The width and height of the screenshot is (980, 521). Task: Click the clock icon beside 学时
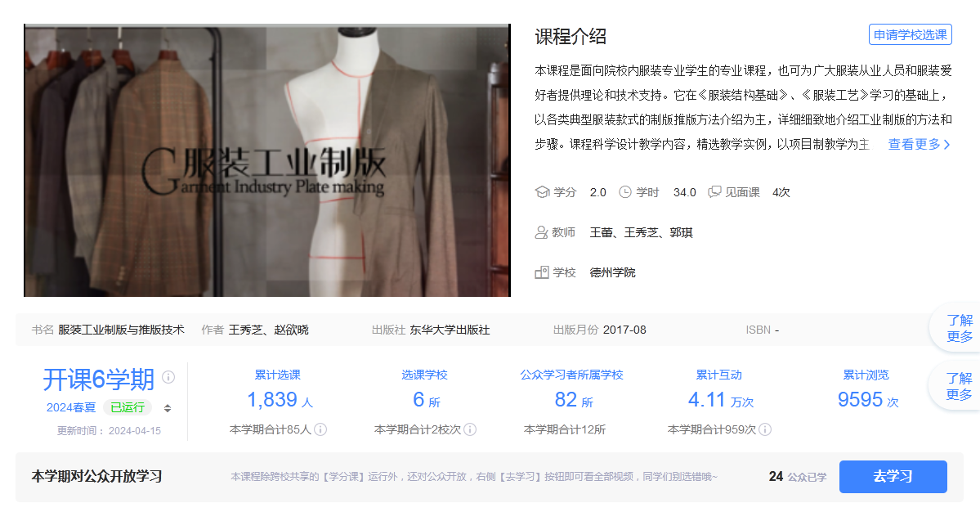(625, 192)
